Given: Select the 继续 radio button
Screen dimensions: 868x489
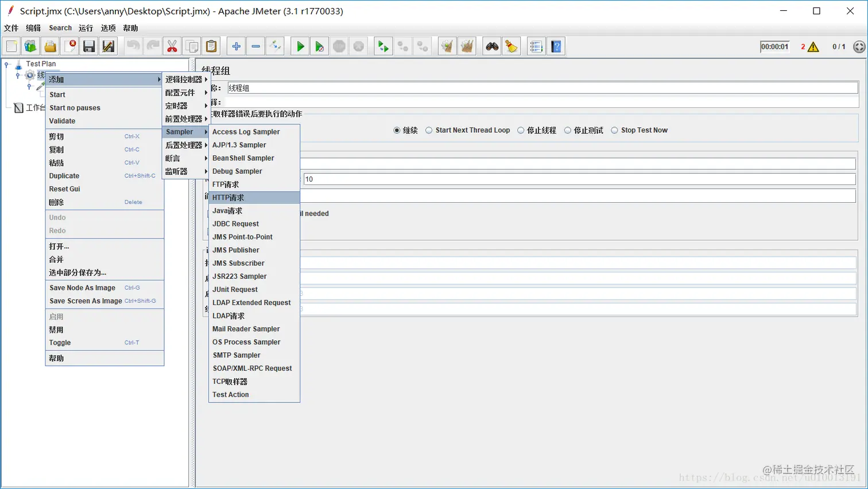Looking at the screenshot, I should coord(397,130).
